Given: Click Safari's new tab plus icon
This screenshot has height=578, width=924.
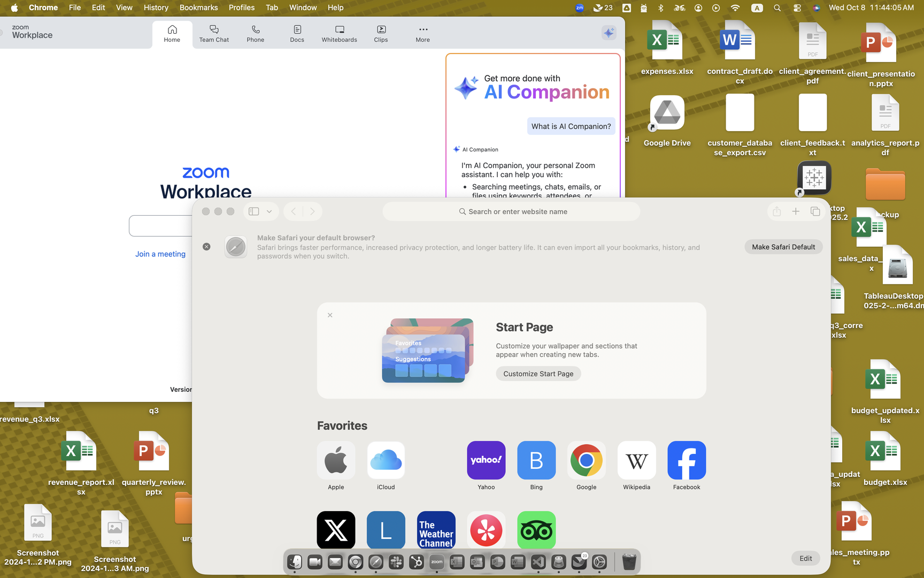Looking at the screenshot, I should (x=796, y=211).
